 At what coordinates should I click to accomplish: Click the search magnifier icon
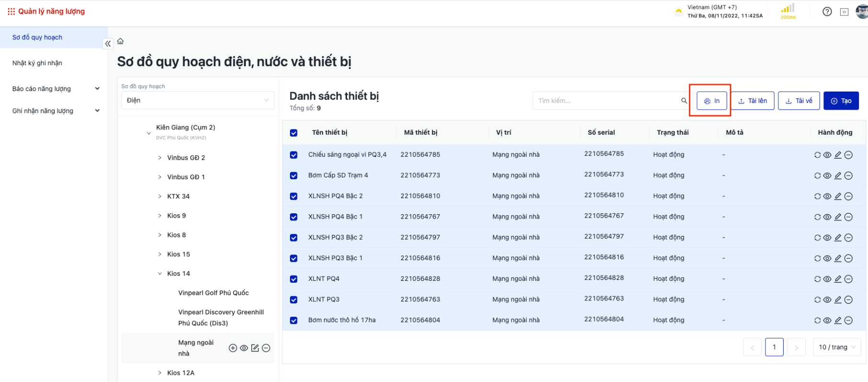(x=684, y=101)
